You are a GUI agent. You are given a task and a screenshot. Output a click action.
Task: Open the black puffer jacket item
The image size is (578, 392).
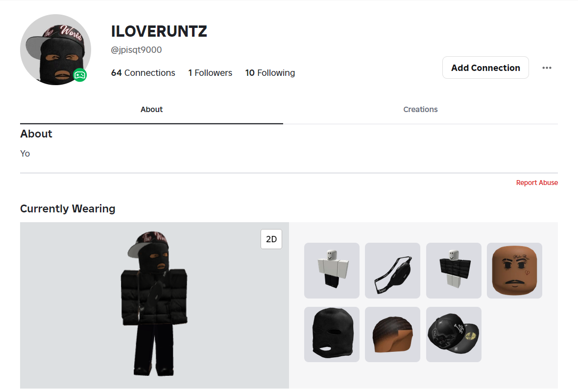[x=454, y=270]
